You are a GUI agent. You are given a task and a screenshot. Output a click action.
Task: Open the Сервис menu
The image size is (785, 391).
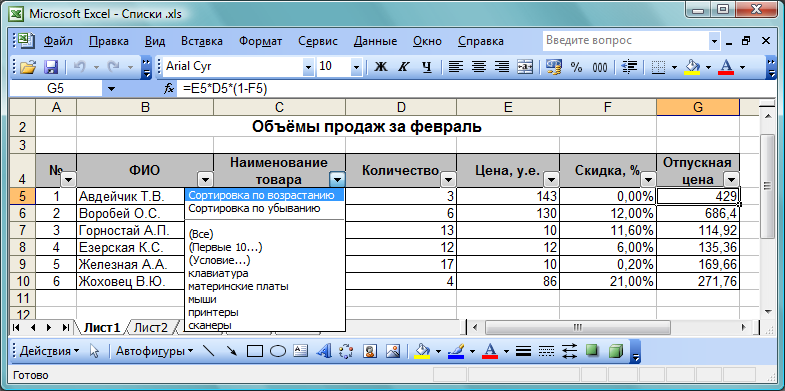[318, 41]
